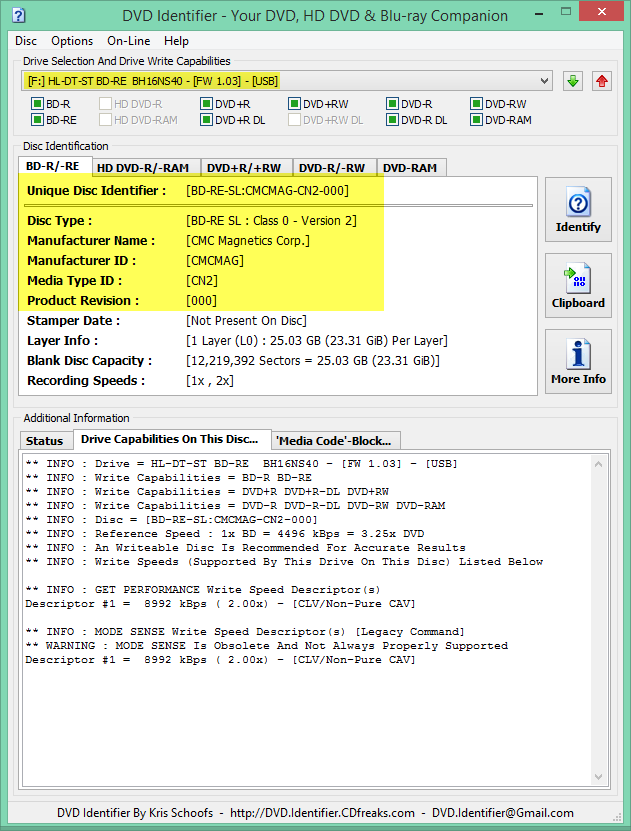This screenshot has height=831, width=631.
Task: Click the Unique Disc Identifier value
Action: pos(268,191)
